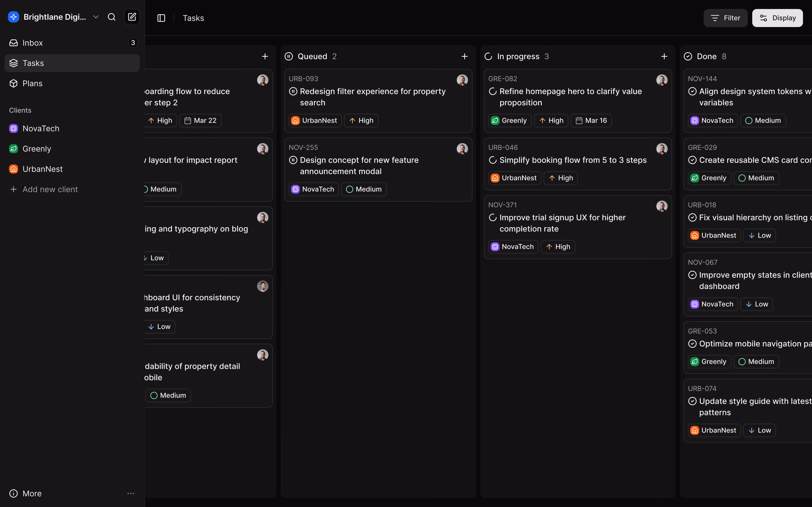Select the NovaTech client icon
Viewport: 812px width, 507px height.
13,128
